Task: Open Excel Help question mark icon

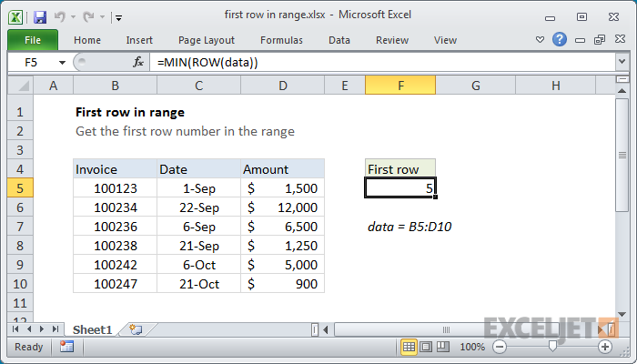Action: 560,40
